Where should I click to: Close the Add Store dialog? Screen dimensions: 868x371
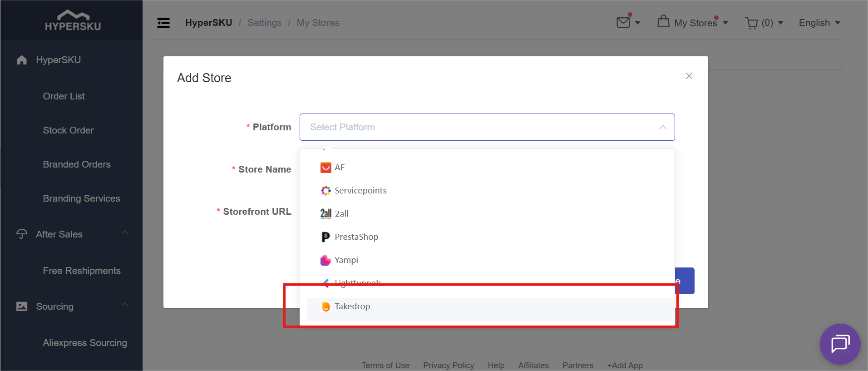coord(689,76)
